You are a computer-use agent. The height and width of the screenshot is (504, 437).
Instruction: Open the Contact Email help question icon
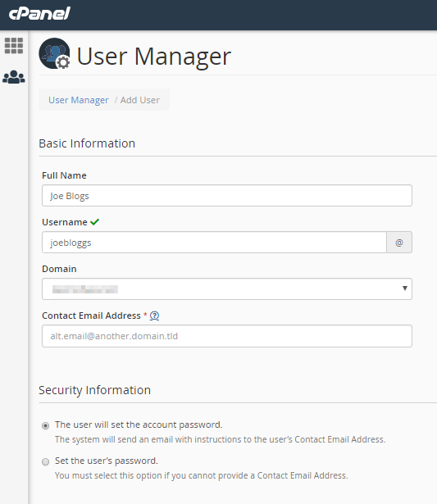click(x=154, y=316)
